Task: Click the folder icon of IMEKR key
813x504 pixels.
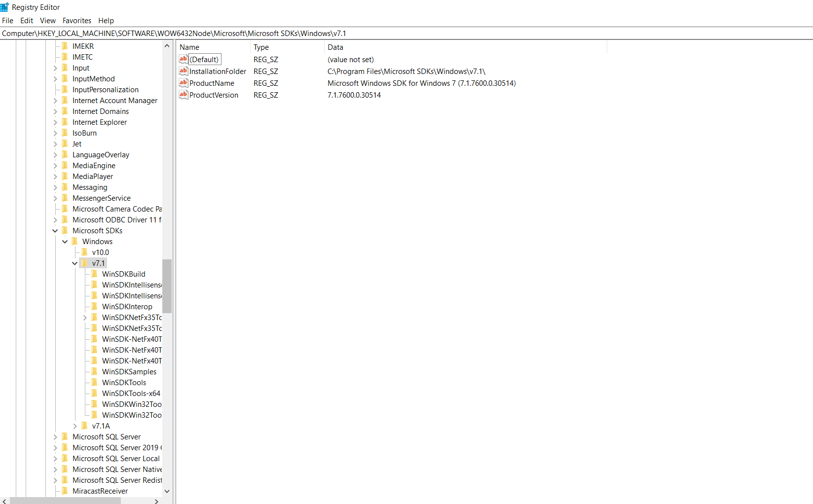Action: (x=65, y=46)
